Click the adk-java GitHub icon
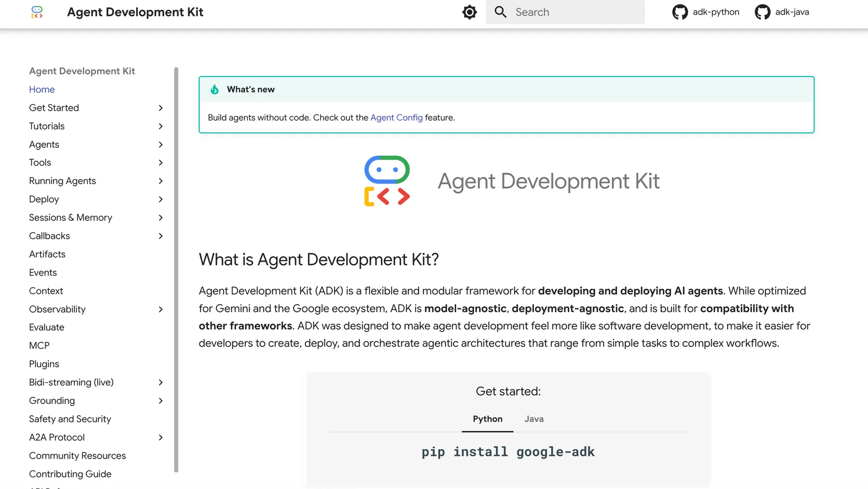Image resolution: width=868 pixels, height=489 pixels. point(763,11)
